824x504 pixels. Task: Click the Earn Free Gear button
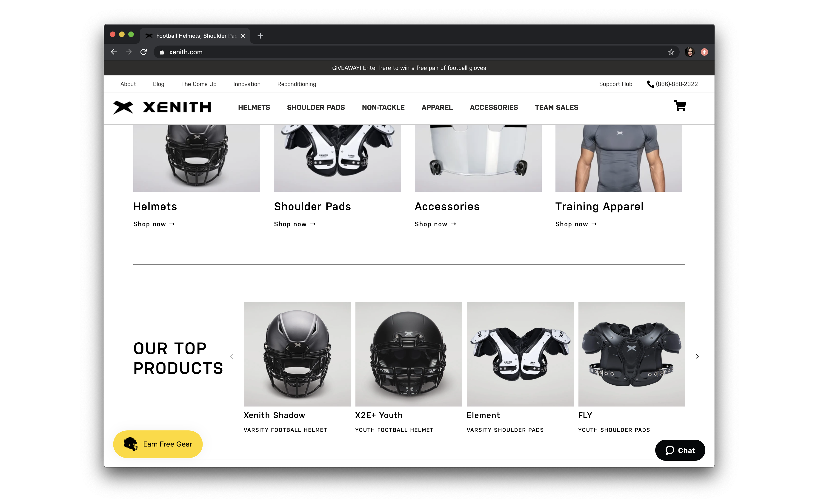tap(158, 444)
